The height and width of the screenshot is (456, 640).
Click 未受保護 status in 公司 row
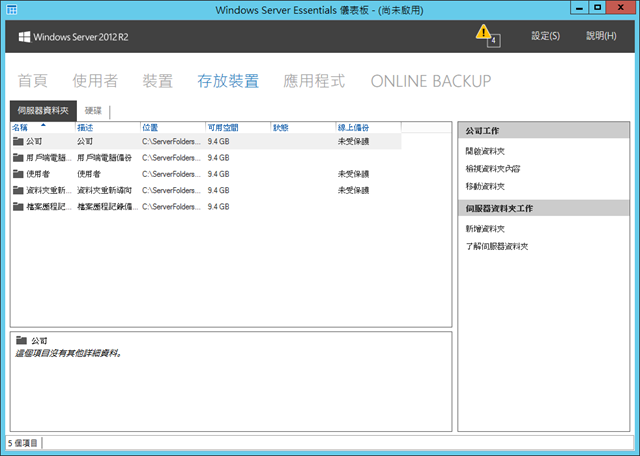353,141
